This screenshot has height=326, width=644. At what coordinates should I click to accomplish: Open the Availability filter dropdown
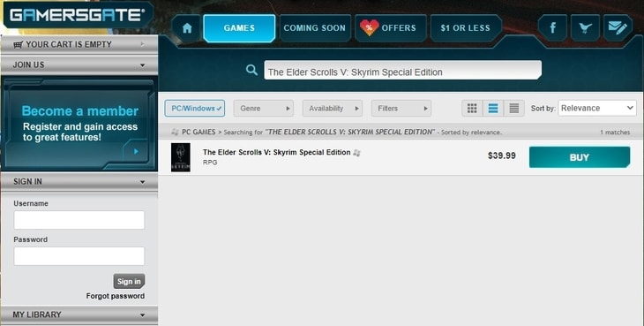tap(333, 108)
